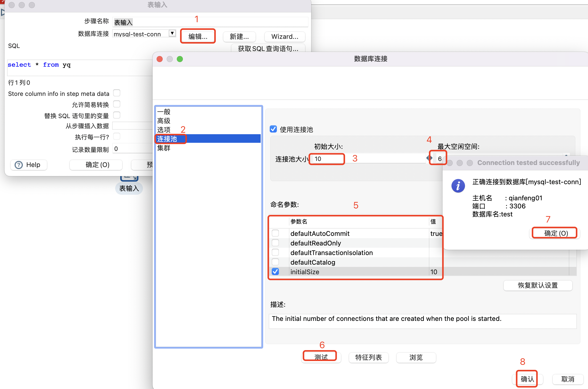This screenshot has width=588, height=389.
Task: Click the diamond variable icon beside pool size
Action: [429, 158]
